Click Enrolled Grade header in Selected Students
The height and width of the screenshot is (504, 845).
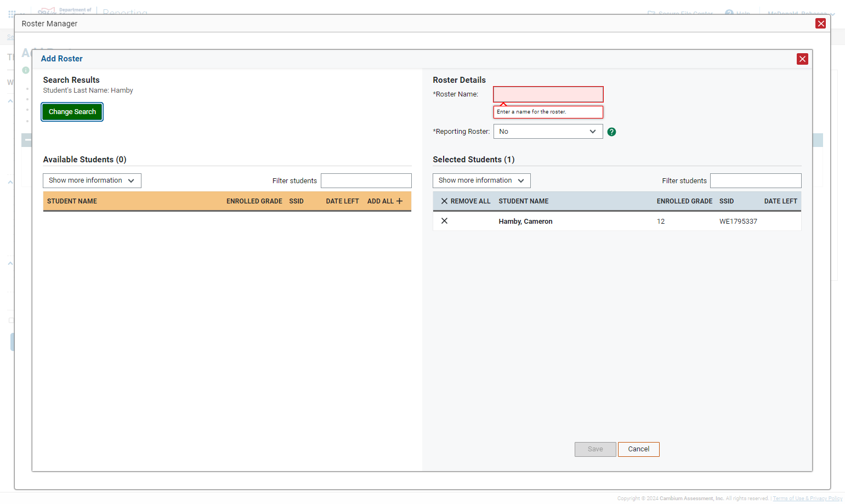[684, 201]
